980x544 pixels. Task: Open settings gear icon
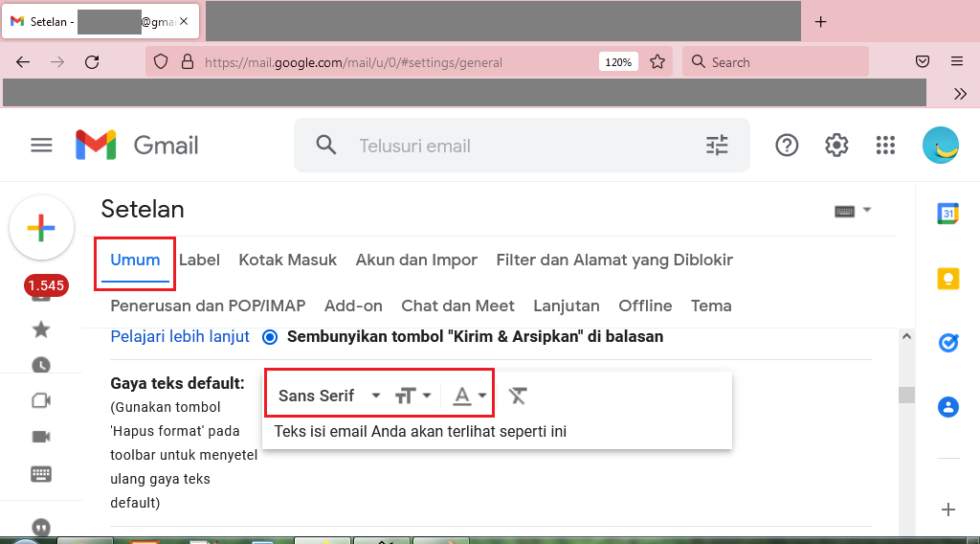click(x=836, y=145)
